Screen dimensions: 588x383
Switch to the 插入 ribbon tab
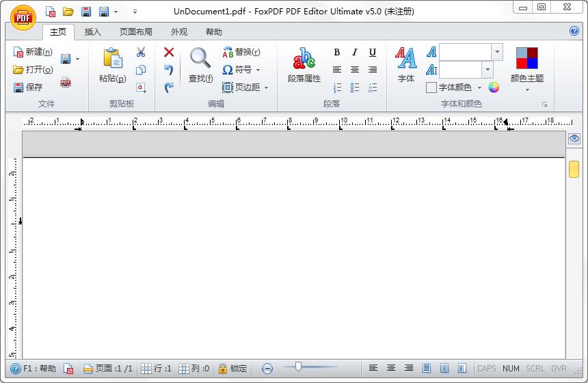tap(92, 32)
